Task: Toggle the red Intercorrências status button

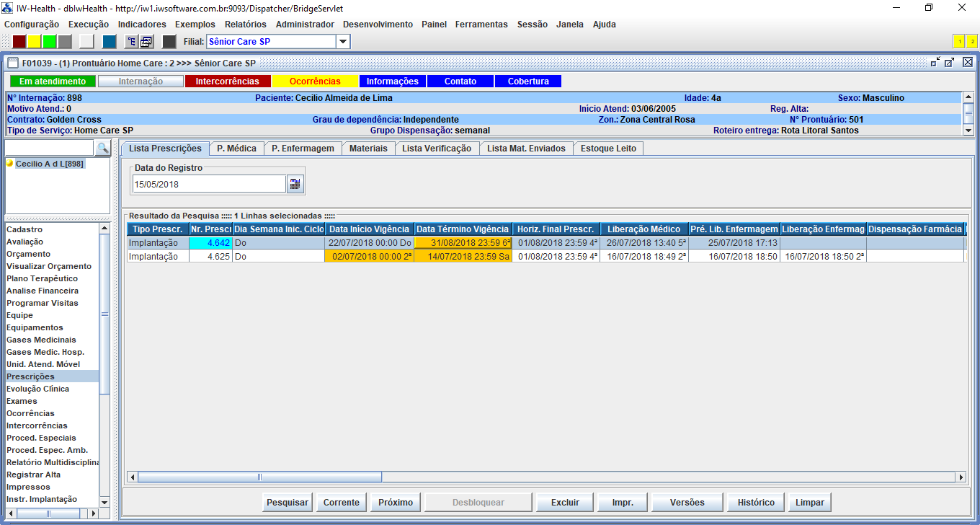Action: click(227, 81)
